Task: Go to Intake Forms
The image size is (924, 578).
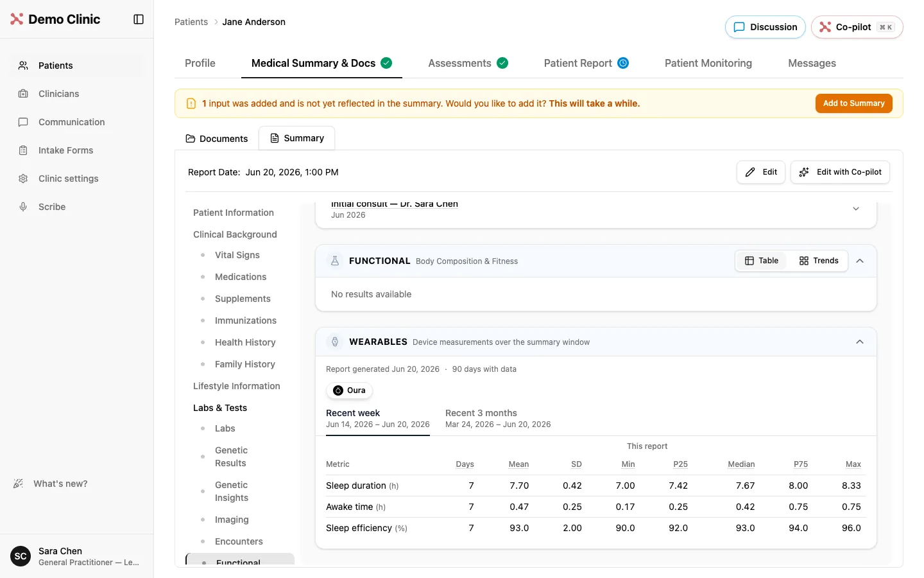Action: tap(77, 150)
